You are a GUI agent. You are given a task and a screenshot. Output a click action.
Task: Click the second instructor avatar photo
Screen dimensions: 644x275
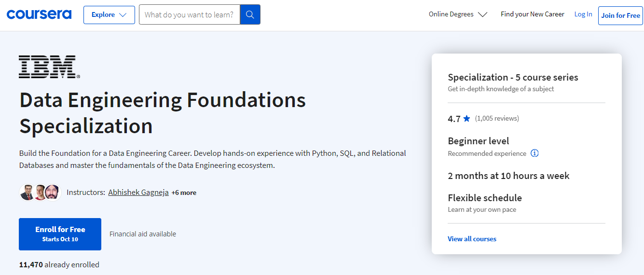coord(40,192)
